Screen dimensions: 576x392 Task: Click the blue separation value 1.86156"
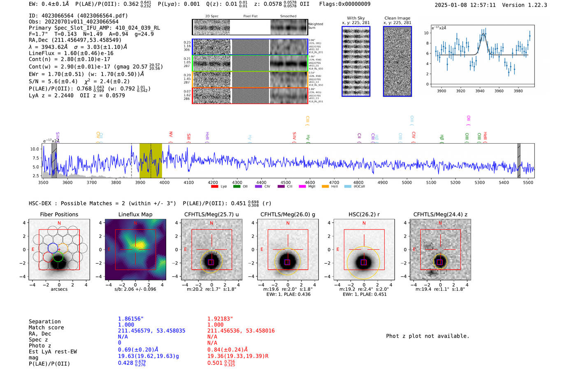coord(131,319)
